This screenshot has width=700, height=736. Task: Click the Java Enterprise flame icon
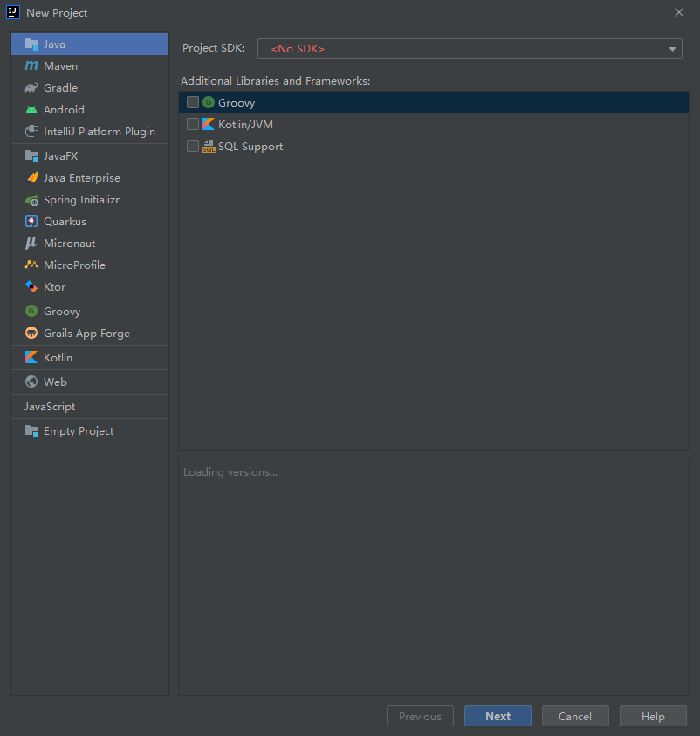[x=32, y=177]
